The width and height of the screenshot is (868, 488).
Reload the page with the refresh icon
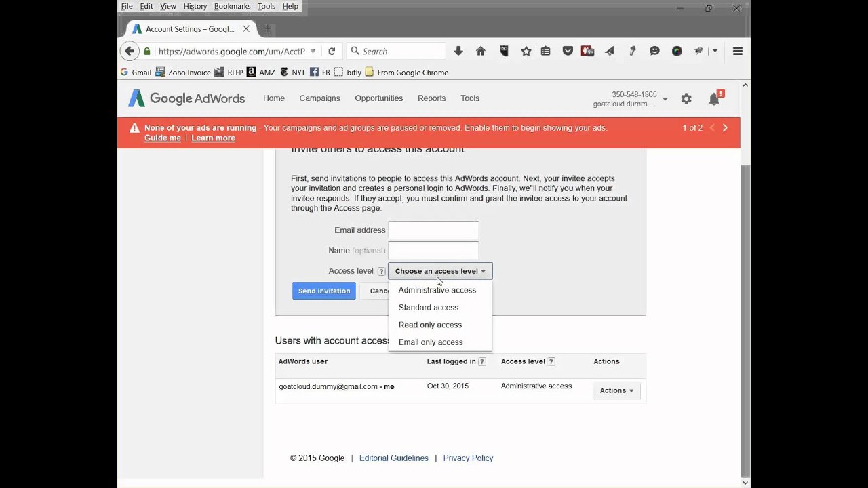[332, 51]
